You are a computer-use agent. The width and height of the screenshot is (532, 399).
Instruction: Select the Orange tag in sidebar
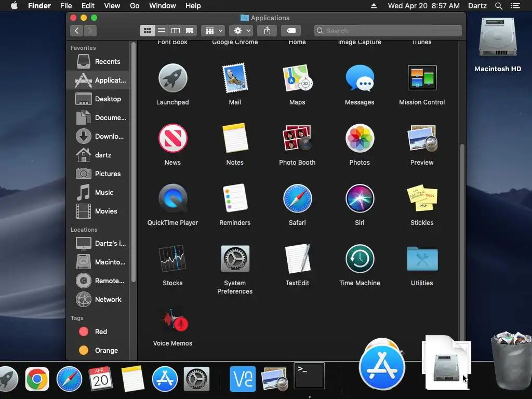point(98,350)
